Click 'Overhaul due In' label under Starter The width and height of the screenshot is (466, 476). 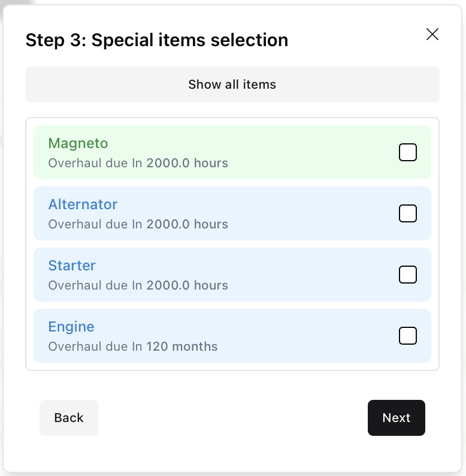click(x=95, y=285)
